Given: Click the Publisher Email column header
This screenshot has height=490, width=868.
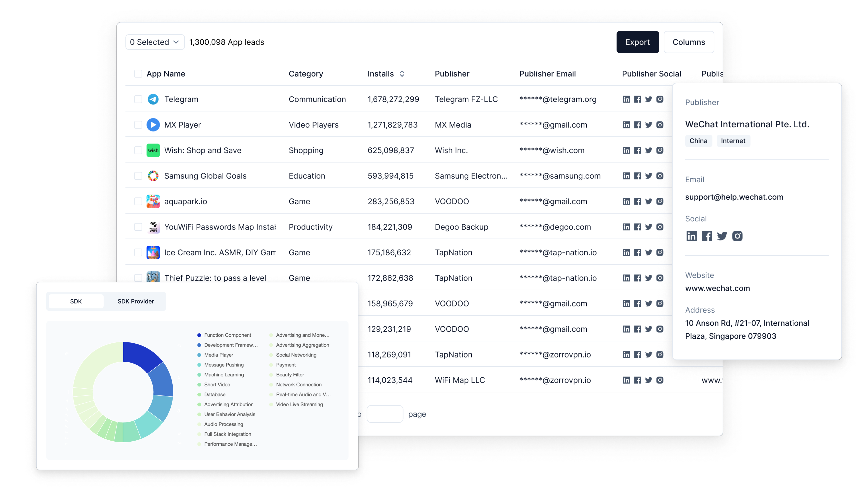Looking at the screenshot, I should (x=547, y=74).
